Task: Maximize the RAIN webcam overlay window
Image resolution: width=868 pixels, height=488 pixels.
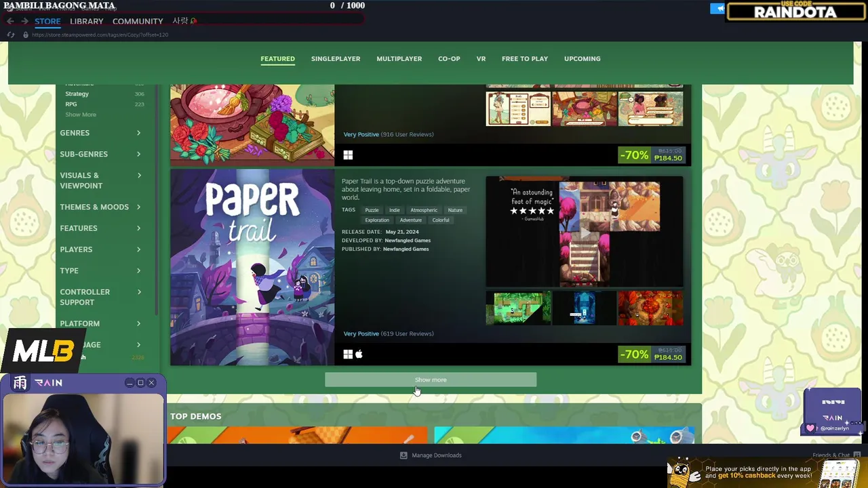Action: 140,383
